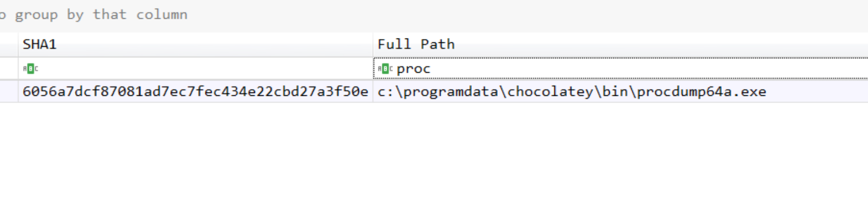Image resolution: width=868 pixels, height=218 pixels.
Task: Click the empty grid area below the result row
Action: click(x=434, y=160)
